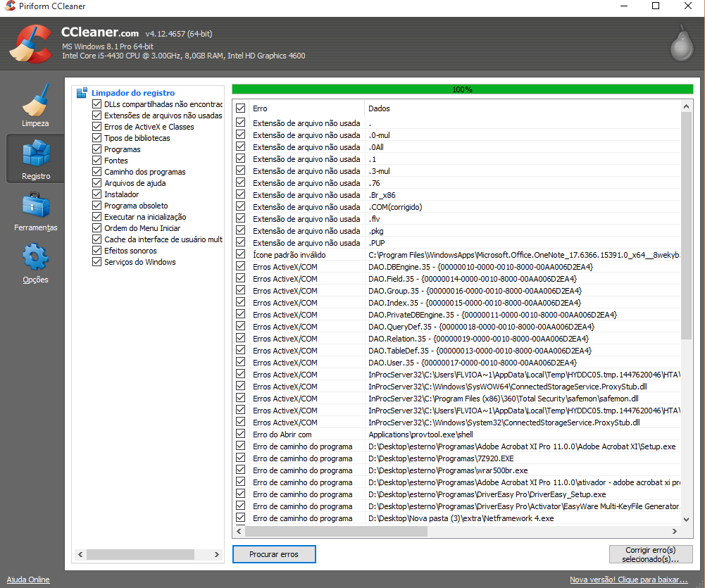Click the Limpador do registro heading
The height and width of the screenshot is (588, 705).
click(133, 93)
